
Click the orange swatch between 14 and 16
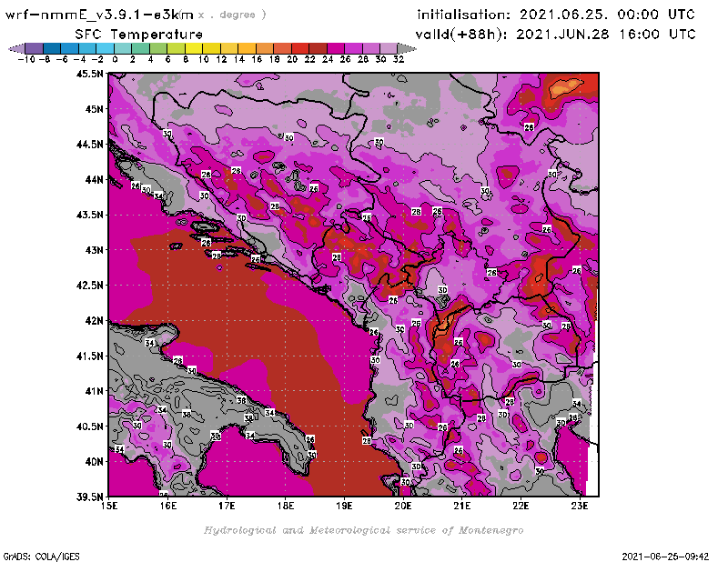tap(248, 48)
